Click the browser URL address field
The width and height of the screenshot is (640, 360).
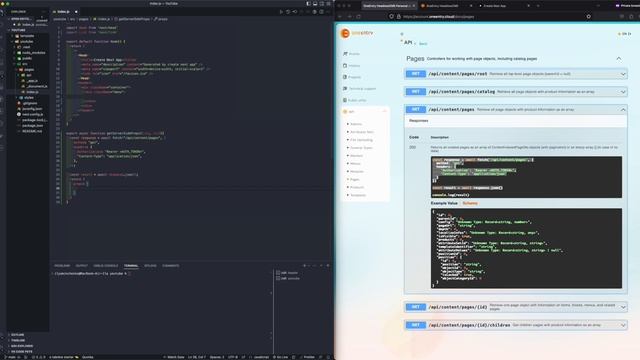coord(490,17)
